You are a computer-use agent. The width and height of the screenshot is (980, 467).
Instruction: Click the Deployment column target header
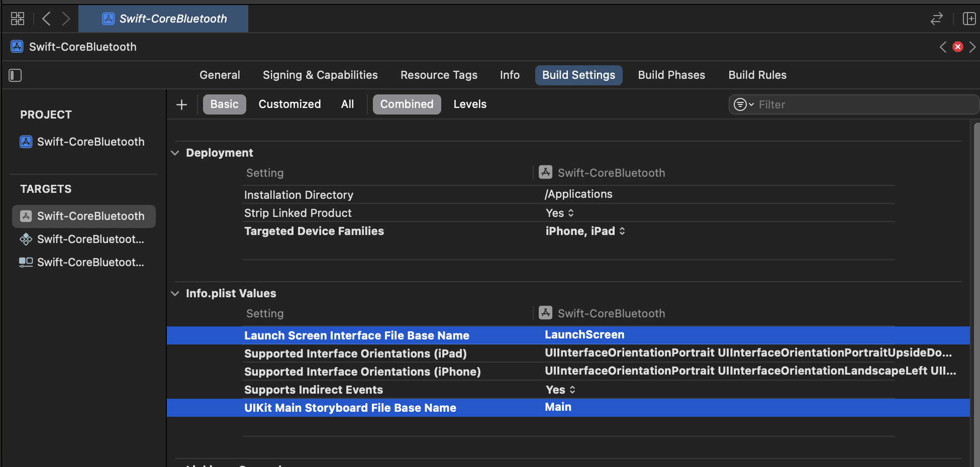tap(602, 173)
